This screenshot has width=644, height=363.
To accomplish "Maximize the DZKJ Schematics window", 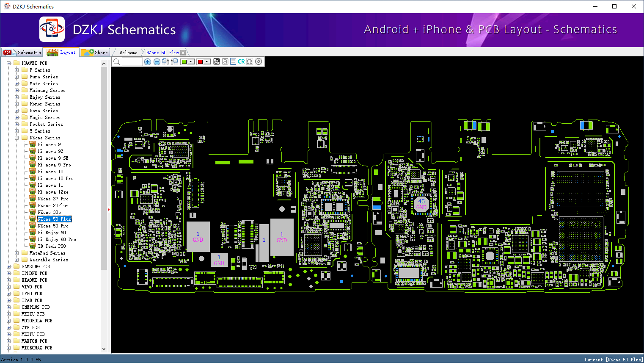I will pos(614,6).
